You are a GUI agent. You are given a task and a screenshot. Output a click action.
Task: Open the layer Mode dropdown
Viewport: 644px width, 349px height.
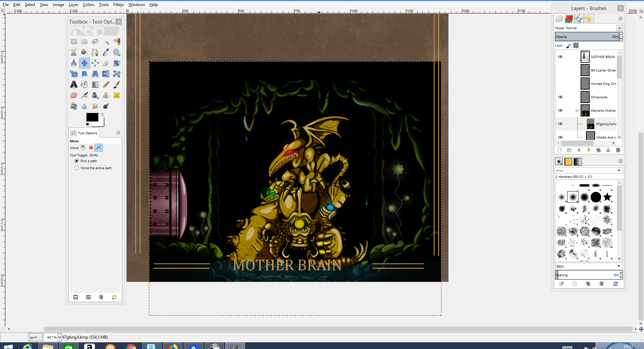click(x=620, y=28)
